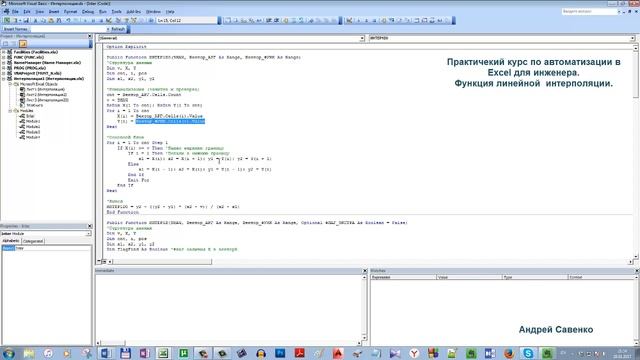The image size is (640, 360).
Task: Expand the FUNC project node
Action: [x=4, y=58]
